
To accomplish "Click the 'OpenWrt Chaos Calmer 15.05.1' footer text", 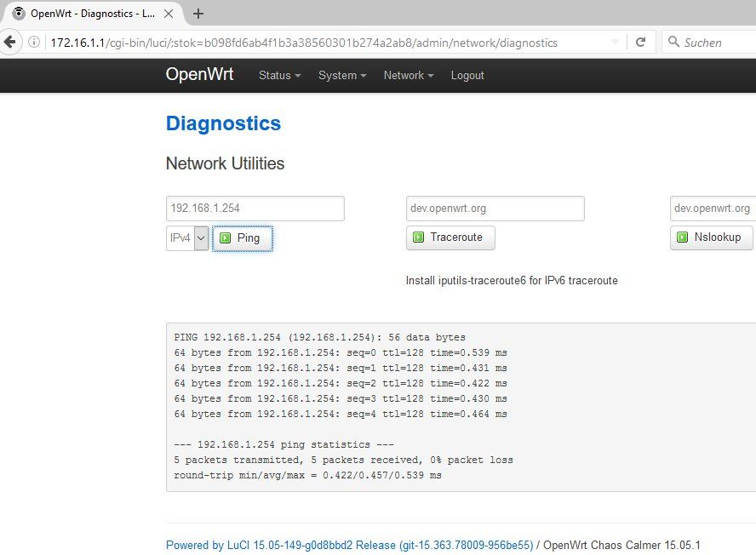I will click(x=621, y=545).
